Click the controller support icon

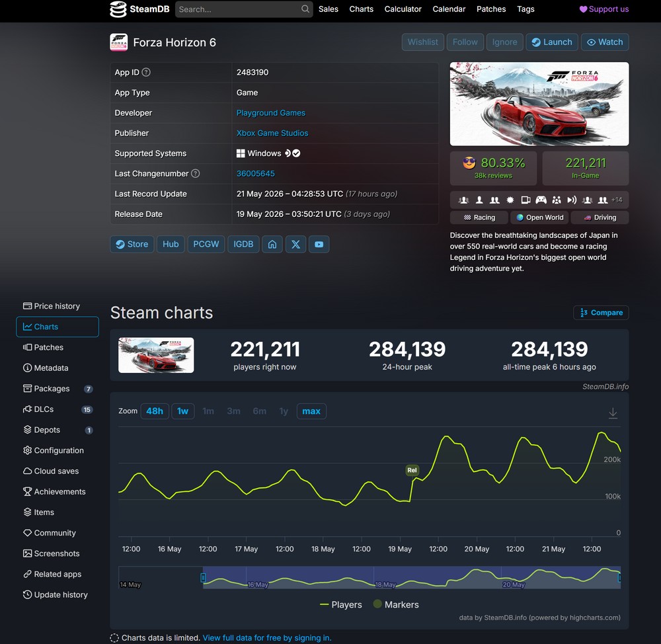pyautogui.click(x=541, y=200)
